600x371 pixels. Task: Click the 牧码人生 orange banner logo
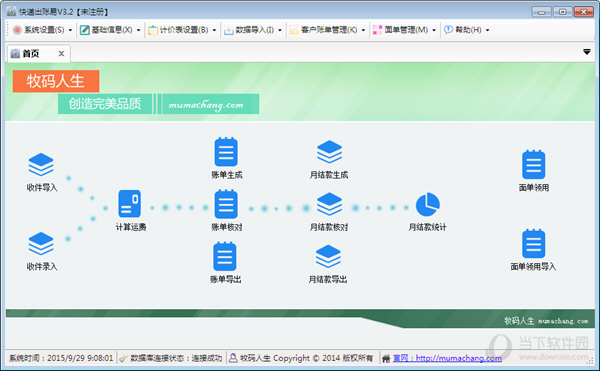pos(56,81)
